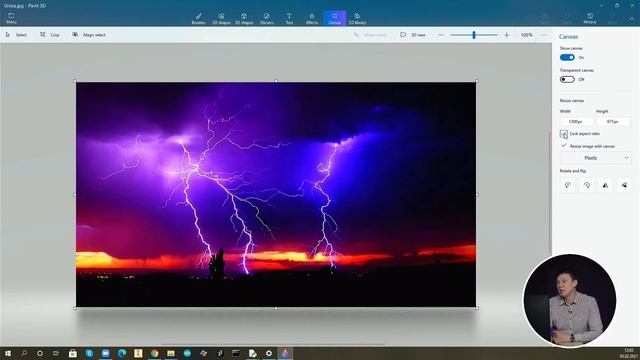Turn on the Transparent canvas toggle
The width and height of the screenshot is (640, 360).
coord(567,79)
